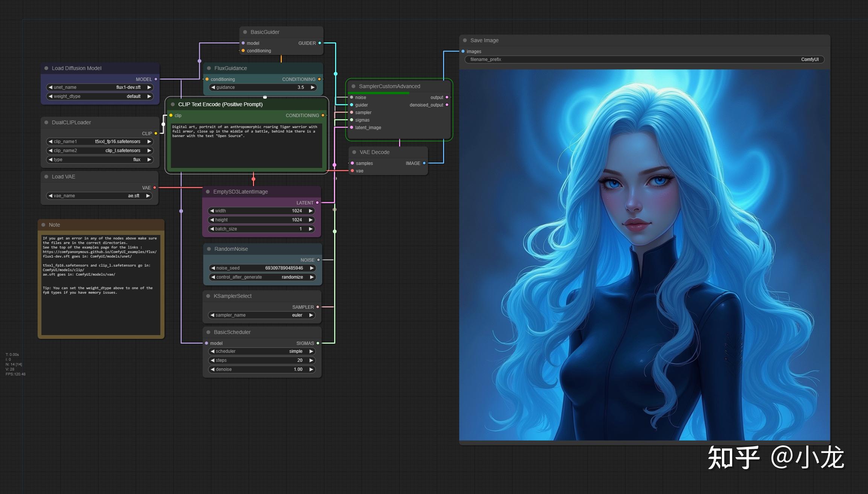This screenshot has height=494, width=868.
Task: Toggle collapse dot on KSamplerSelect node
Action: click(x=208, y=296)
